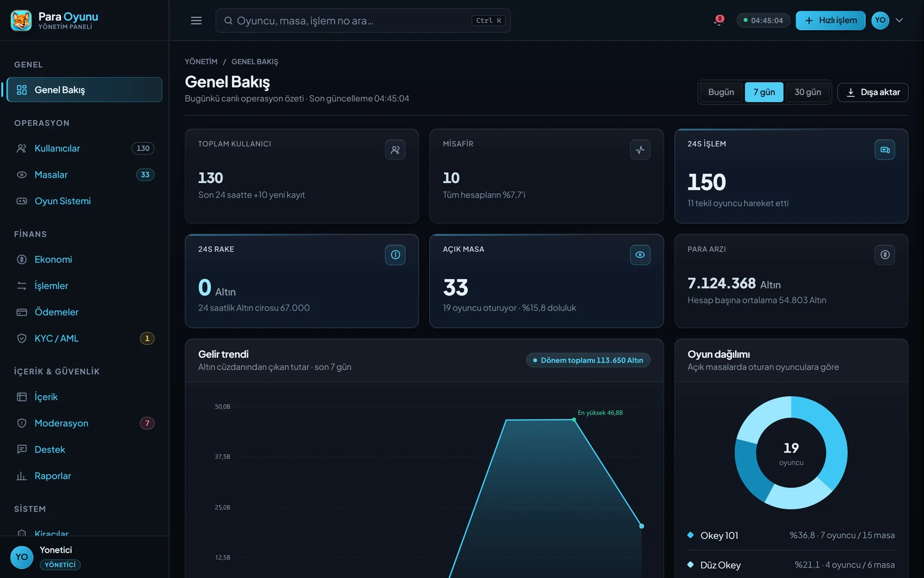
Task: Go to KYC / AML
Action: (85, 339)
